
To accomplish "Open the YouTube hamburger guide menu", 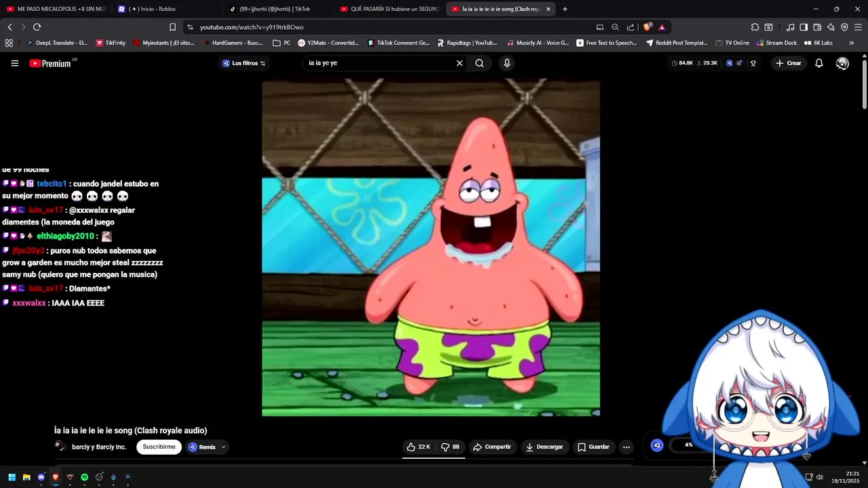I will (x=15, y=63).
